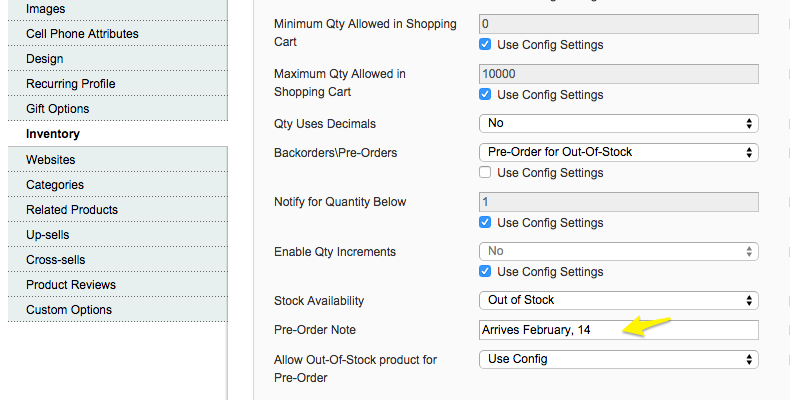This screenshot has height=400, width=790.
Task: Open the Images tab in sidebar
Action: point(118,10)
